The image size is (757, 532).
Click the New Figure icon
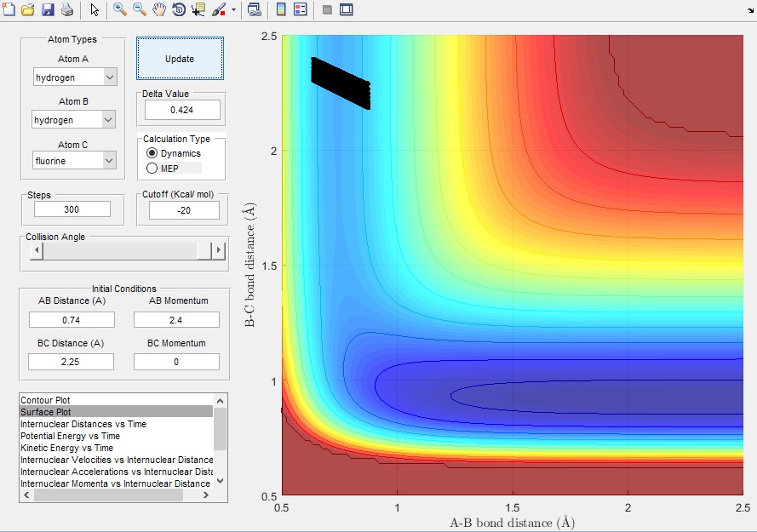coord(9,10)
